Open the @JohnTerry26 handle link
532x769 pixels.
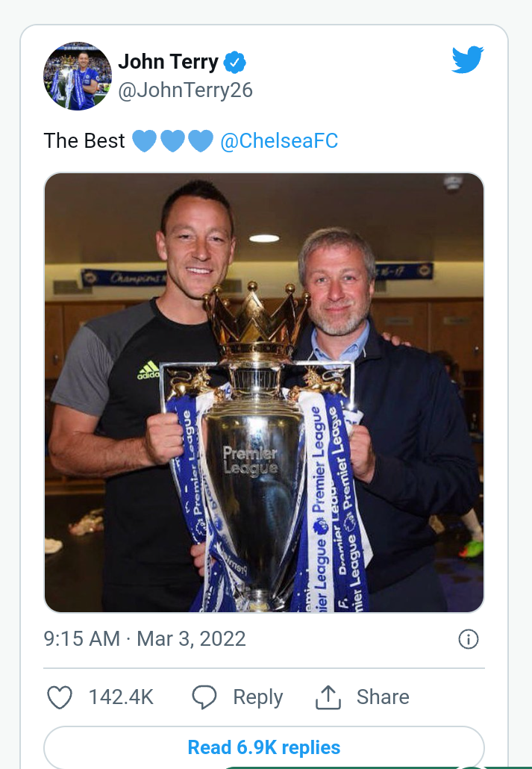(185, 90)
